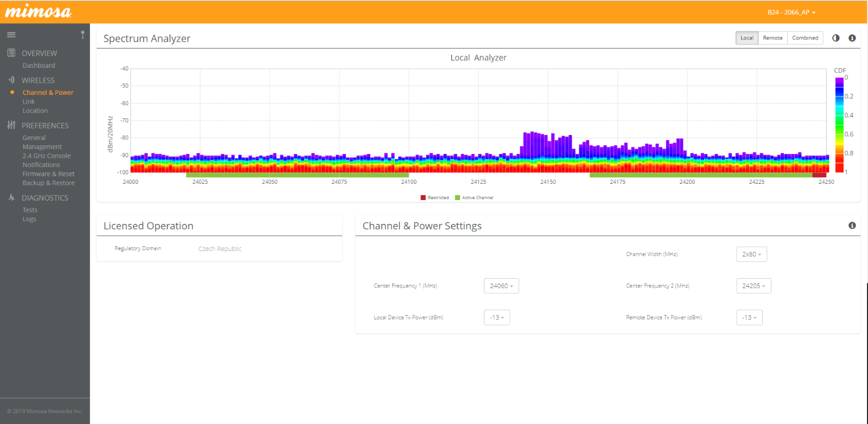Open 2.4 GHz Console settings

click(47, 156)
